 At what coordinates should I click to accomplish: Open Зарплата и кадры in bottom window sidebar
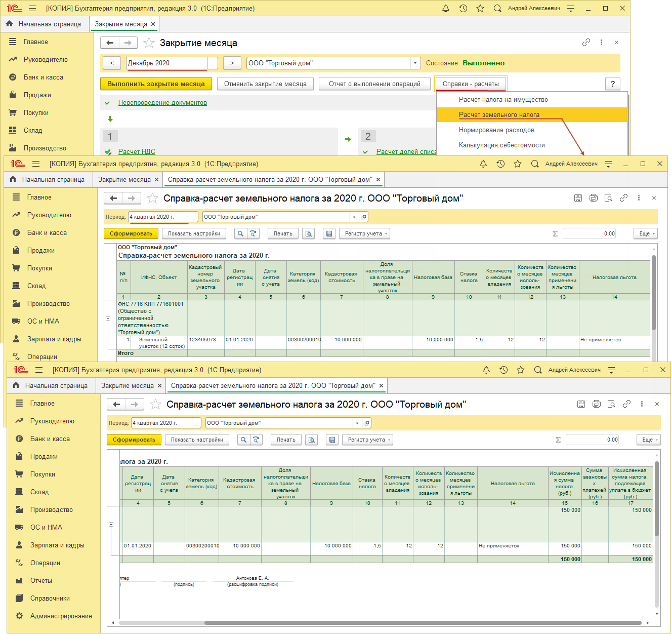click(x=57, y=545)
